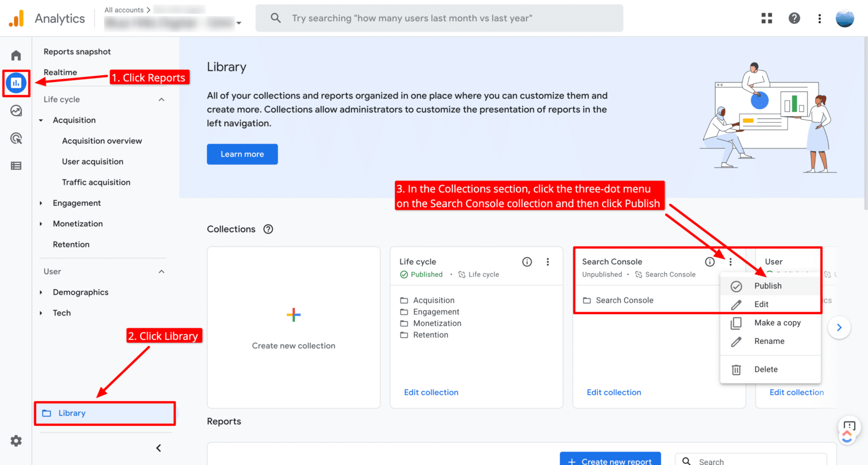Open the Advertising icon in the left rail
This screenshot has height=465, width=868.
[16, 138]
